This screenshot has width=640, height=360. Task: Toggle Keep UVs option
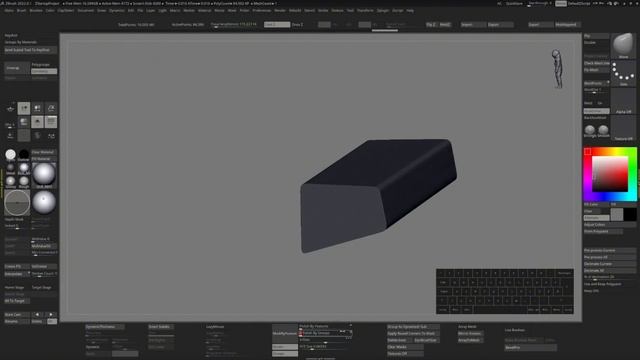[x=591, y=291]
